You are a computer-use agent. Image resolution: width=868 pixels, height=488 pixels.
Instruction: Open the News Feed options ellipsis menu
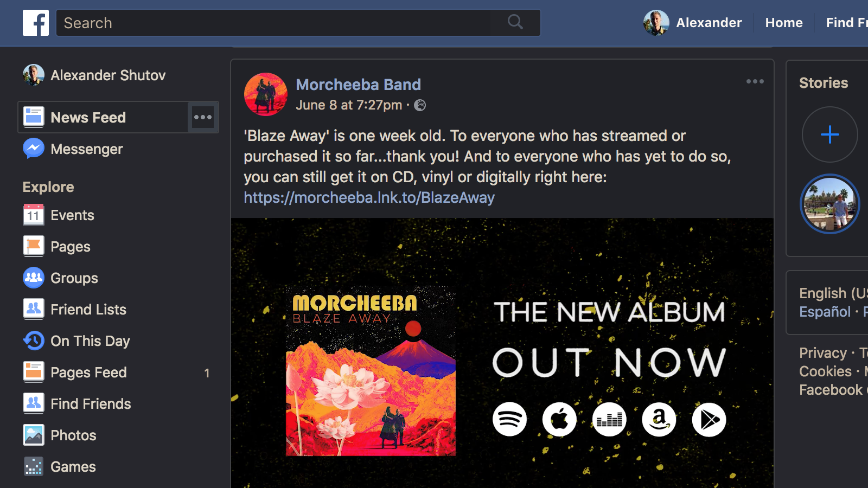(x=203, y=117)
